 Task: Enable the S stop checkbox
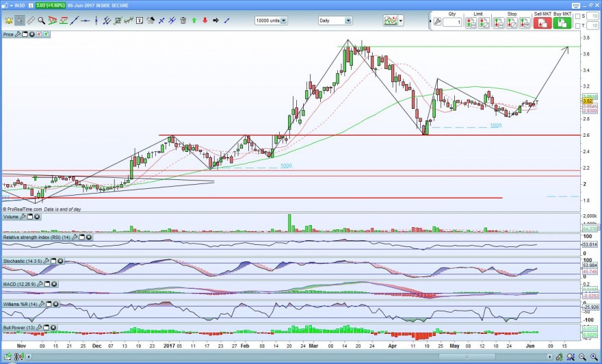(578, 16)
